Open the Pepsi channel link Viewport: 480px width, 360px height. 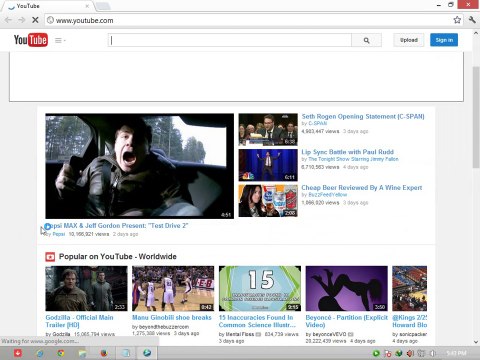(59, 234)
